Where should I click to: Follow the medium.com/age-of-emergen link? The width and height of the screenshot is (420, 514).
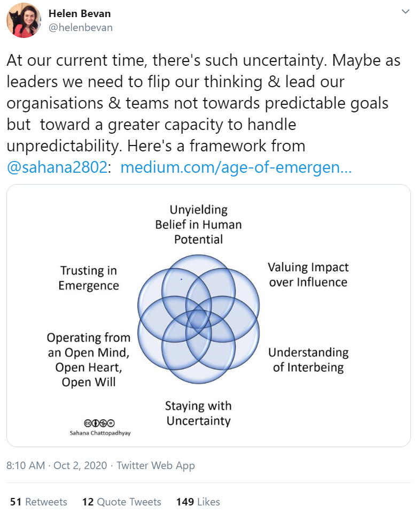[x=236, y=167]
